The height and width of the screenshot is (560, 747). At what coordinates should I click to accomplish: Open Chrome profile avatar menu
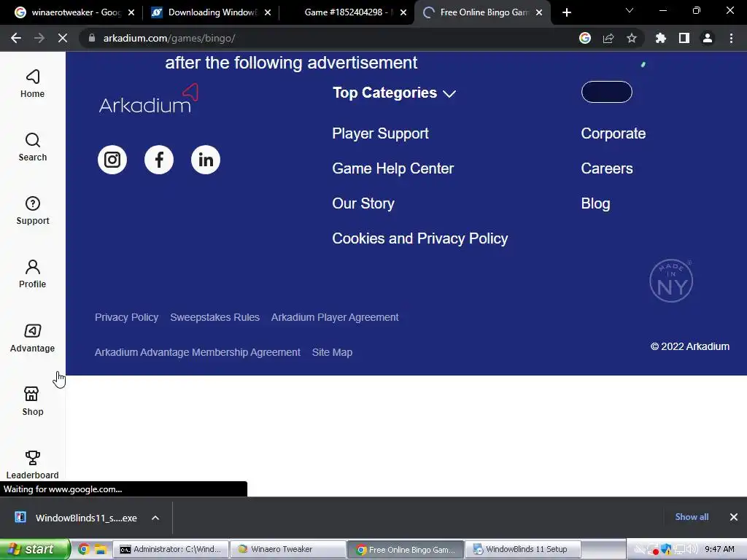point(708,38)
